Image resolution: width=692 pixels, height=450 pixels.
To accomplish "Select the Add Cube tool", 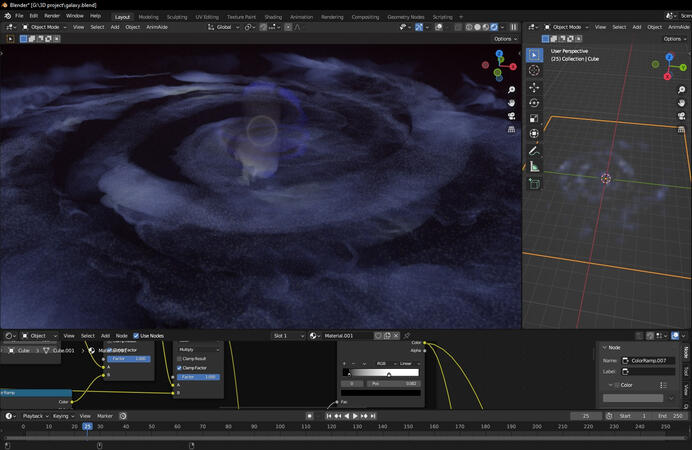I will coord(534,183).
